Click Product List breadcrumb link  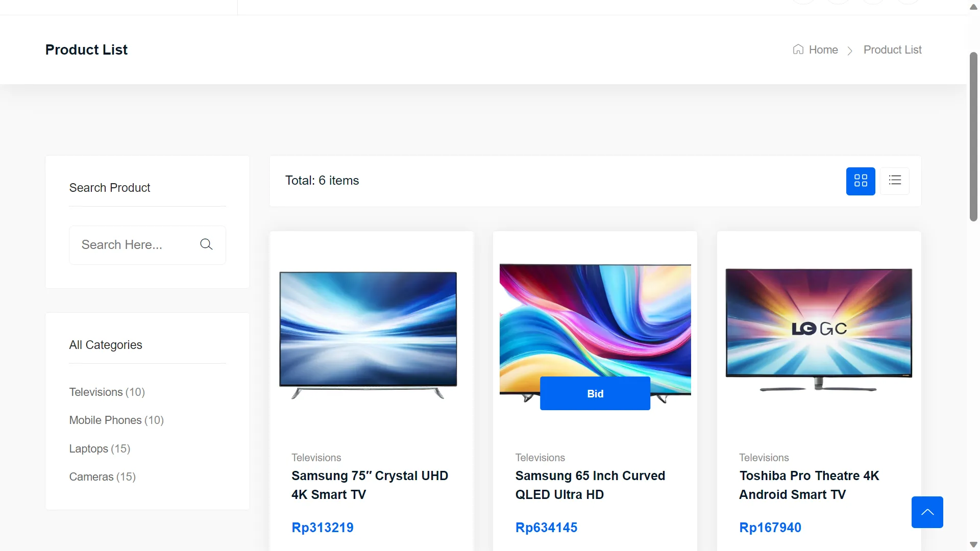point(892,49)
